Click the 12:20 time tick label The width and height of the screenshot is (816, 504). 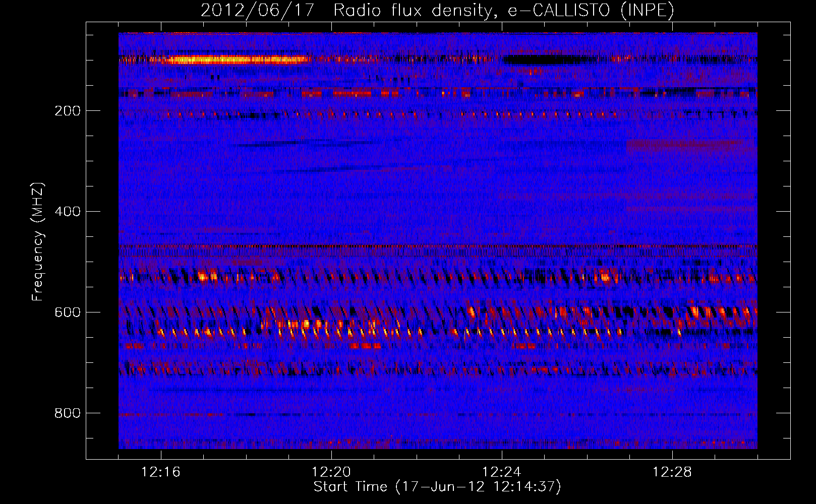point(331,472)
